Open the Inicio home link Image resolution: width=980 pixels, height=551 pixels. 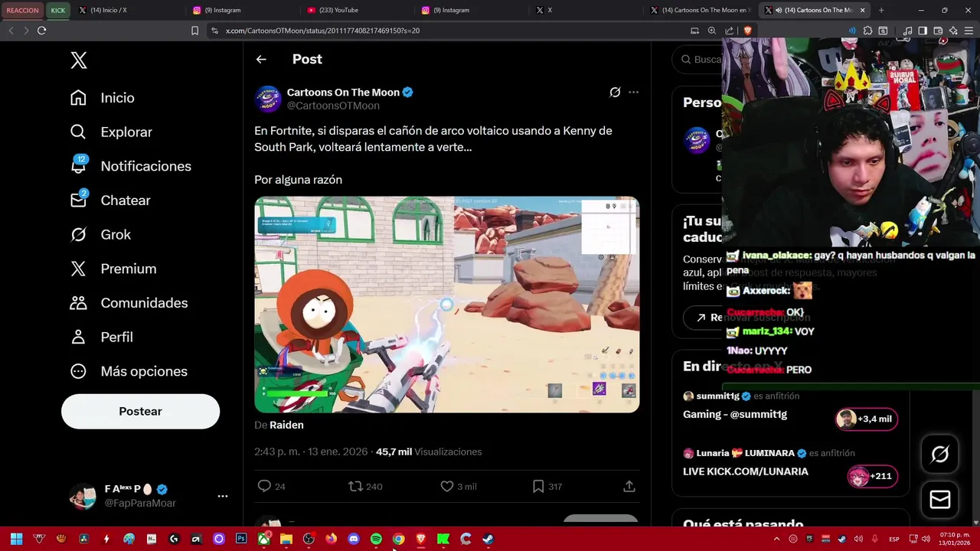103,98
